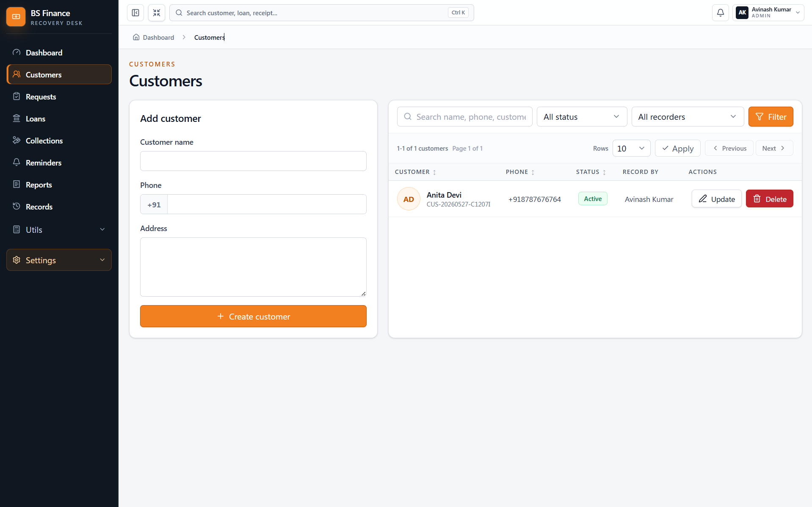The image size is (812, 507).
Task: Click the Records history icon
Action: click(17, 207)
